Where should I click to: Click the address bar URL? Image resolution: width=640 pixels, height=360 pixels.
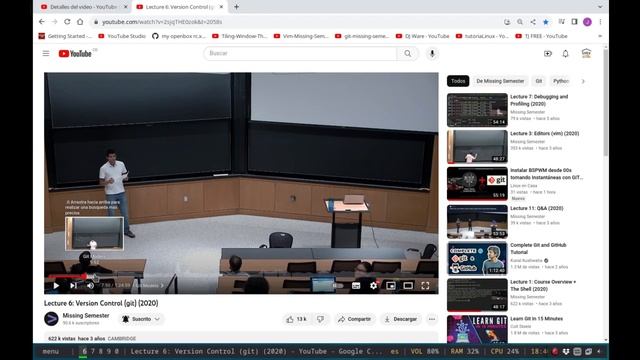pyautogui.click(x=162, y=22)
